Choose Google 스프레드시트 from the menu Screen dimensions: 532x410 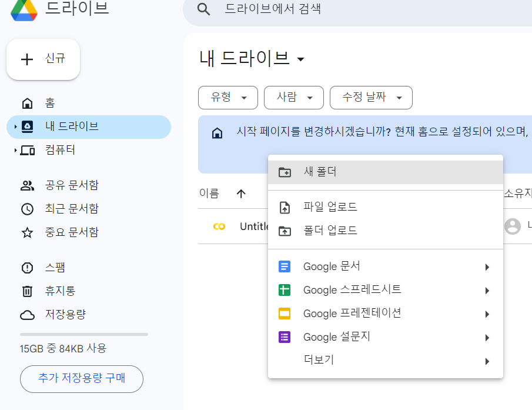click(386, 290)
